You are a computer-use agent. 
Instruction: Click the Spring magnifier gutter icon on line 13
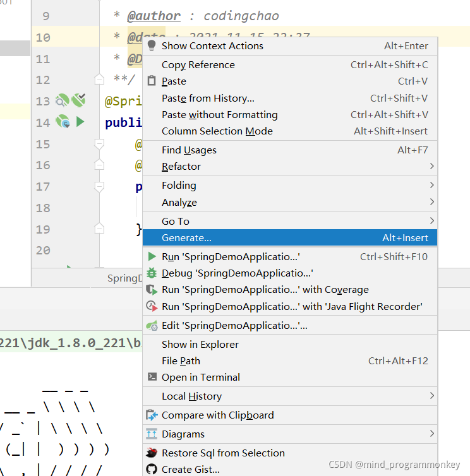[x=63, y=100]
